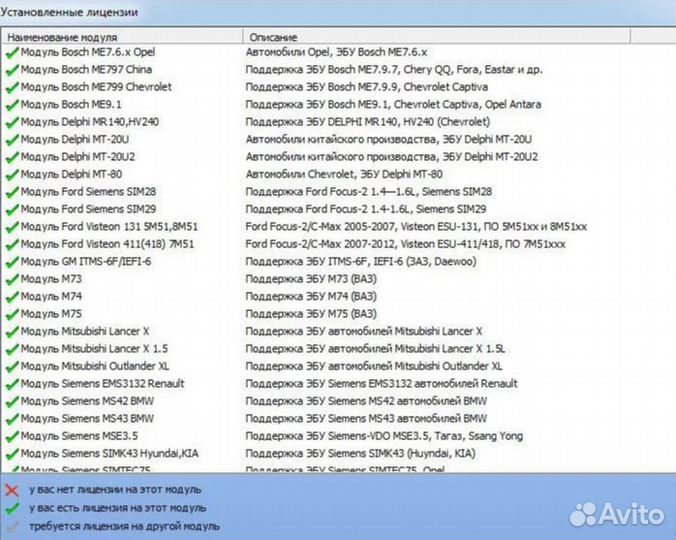Select row text Модуль Bosch ME7.6.x Opel

(88, 52)
